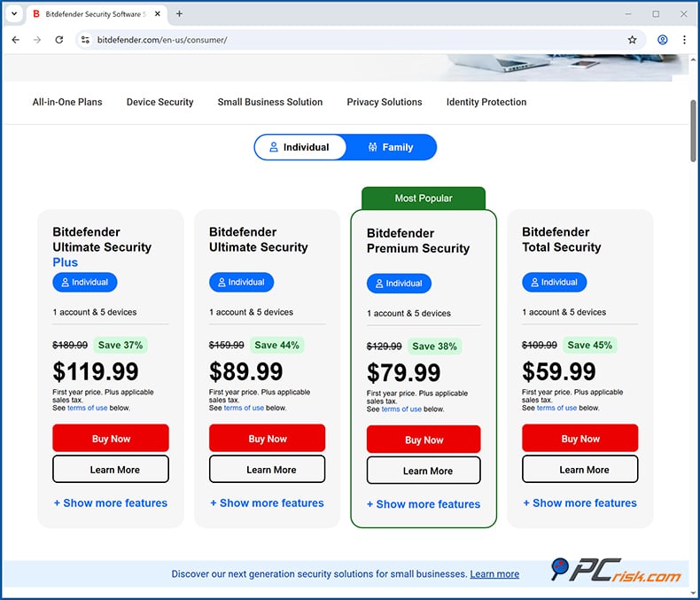
Task: Open the tab search dropdown arrow
Action: (x=14, y=14)
